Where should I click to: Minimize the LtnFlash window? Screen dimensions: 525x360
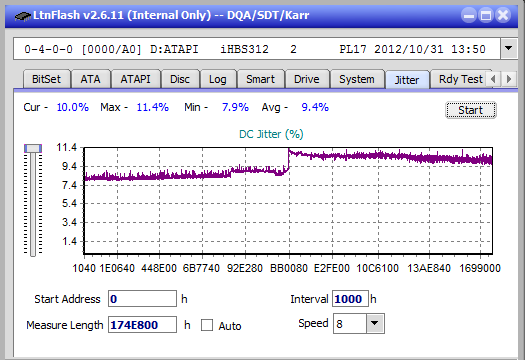point(469,16)
